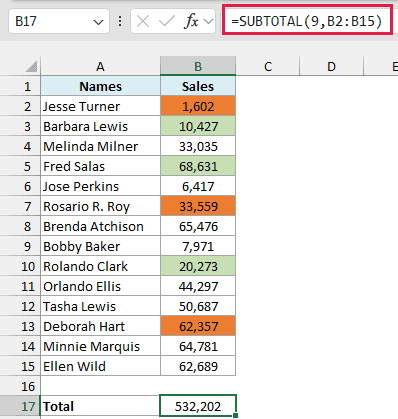Select cell with Fred Salas
The width and height of the screenshot is (398, 419).
click(100, 166)
